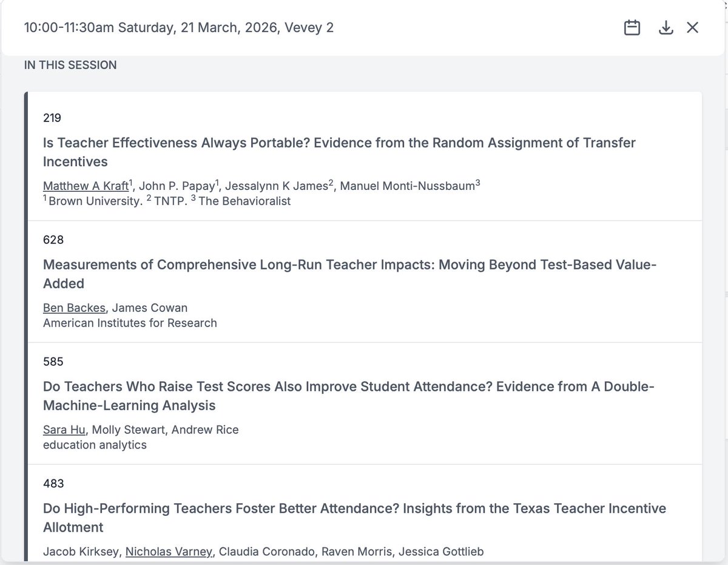Select author Manuel Monti-Nussbaum
The width and height of the screenshot is (728, 565).
[407, 186]
